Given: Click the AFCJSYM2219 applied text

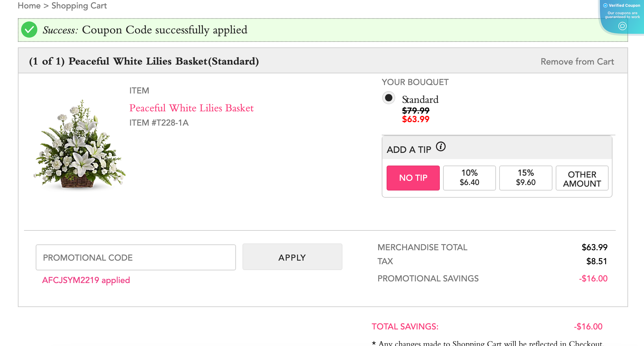Looking at the screenshot, I should 86,280.
